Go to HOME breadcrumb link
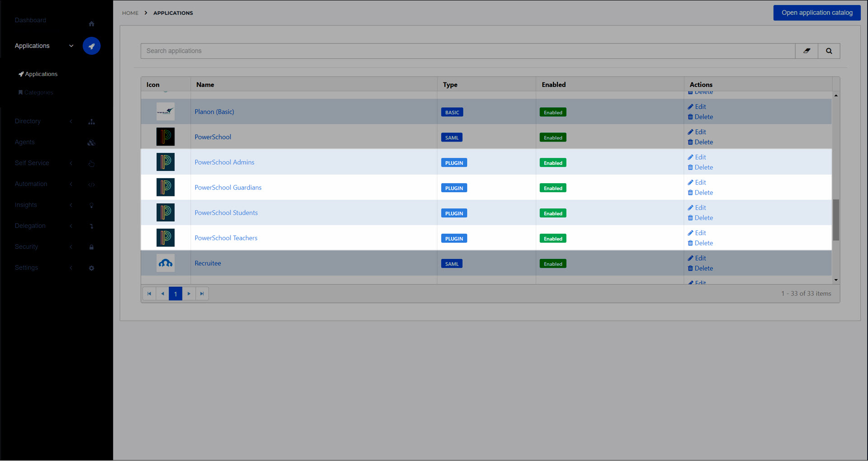 [x=130, y=13]
